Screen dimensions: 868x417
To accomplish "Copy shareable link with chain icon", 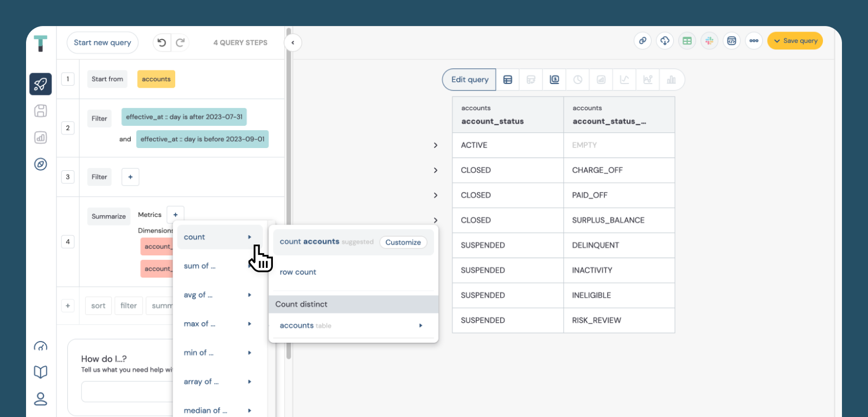I will tap(643, 41).
